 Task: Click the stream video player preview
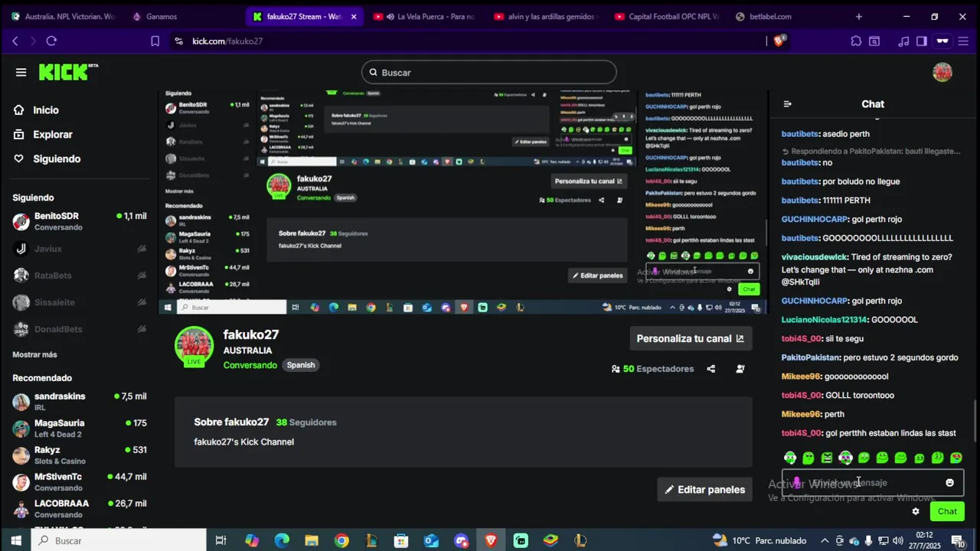coord(463,202)
